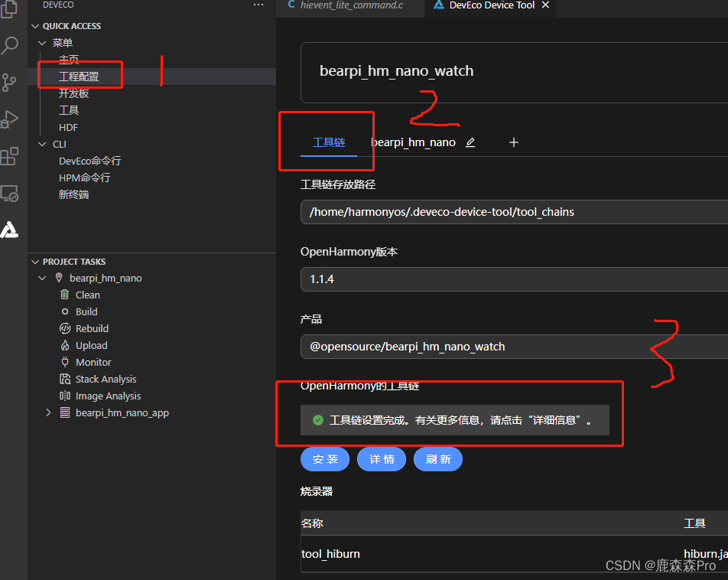728x580 pixels.
Task: Open 主页 in the quick access menu
Action: pos(69,60)
